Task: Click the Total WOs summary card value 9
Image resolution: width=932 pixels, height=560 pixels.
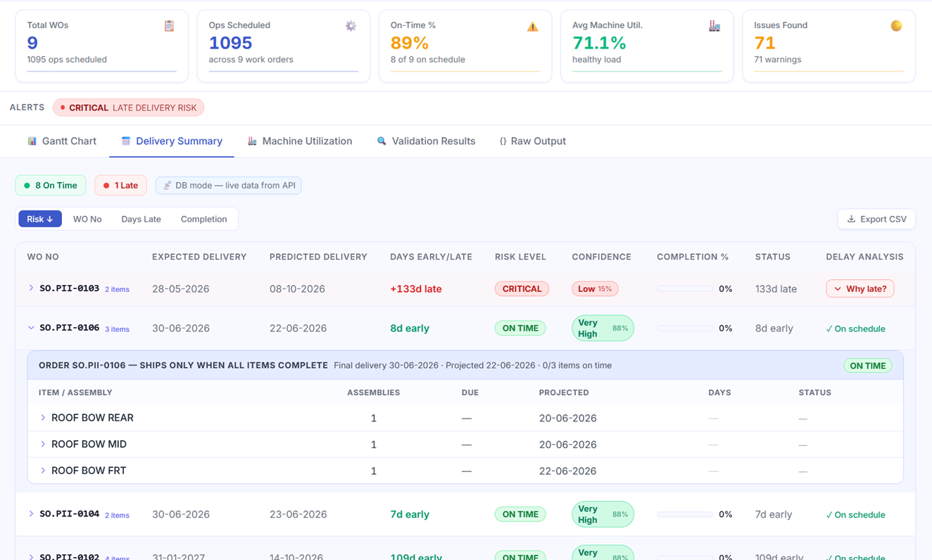Action: [x=32, y=43]
